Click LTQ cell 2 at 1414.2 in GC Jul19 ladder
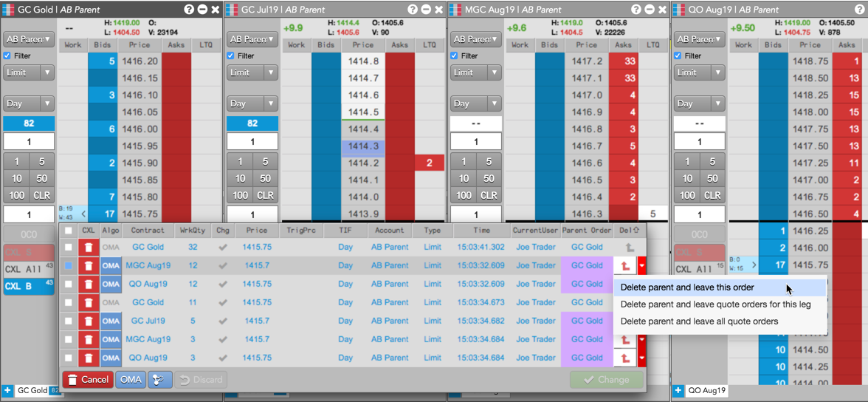 (430, 163)
